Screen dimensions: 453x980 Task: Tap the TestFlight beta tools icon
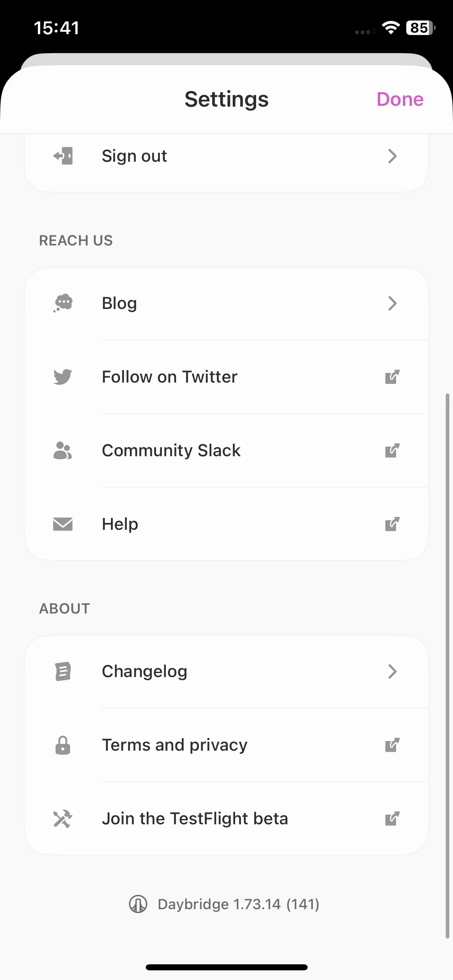coord(63,819)
